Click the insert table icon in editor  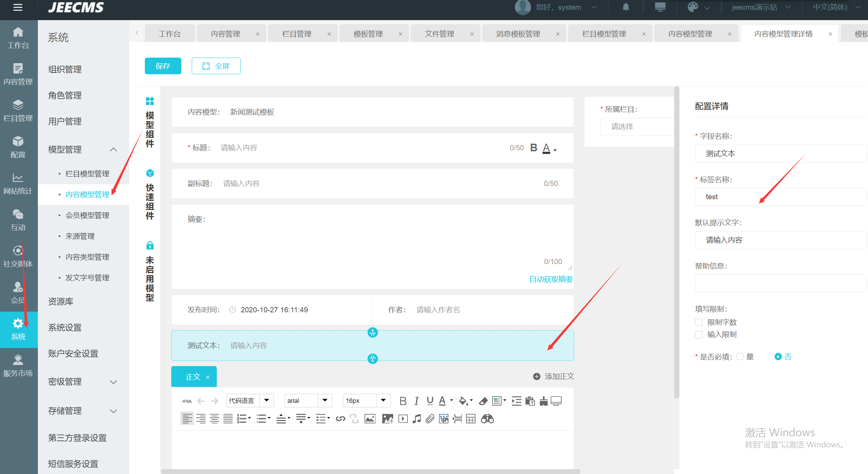click(x=471, y=419)
